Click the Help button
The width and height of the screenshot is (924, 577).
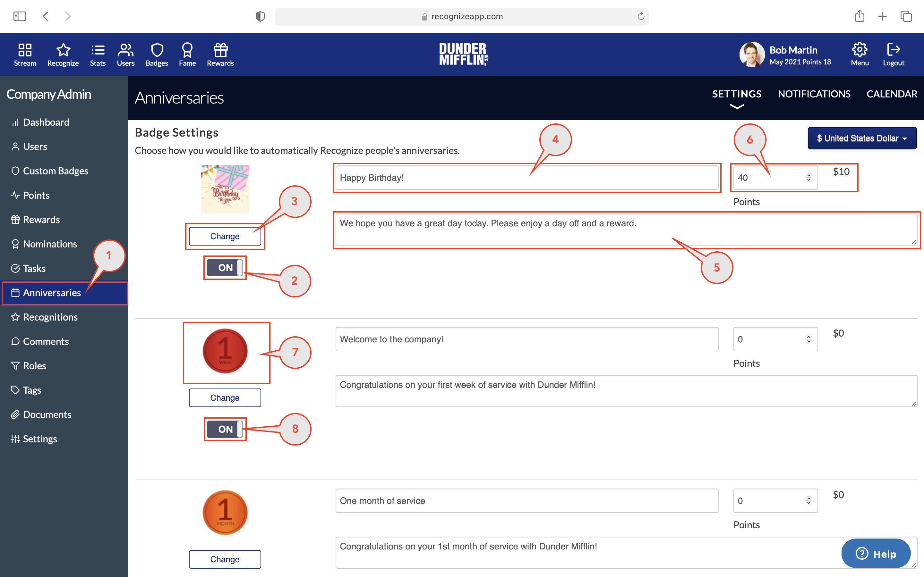tap(876, 554)
